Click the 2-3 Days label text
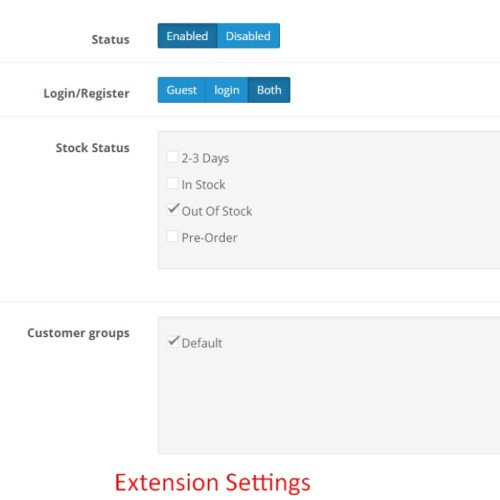 205,158
